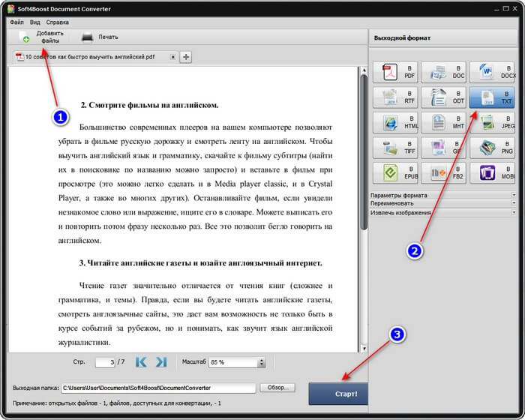Select the To ODT output format

coord(444,97)
